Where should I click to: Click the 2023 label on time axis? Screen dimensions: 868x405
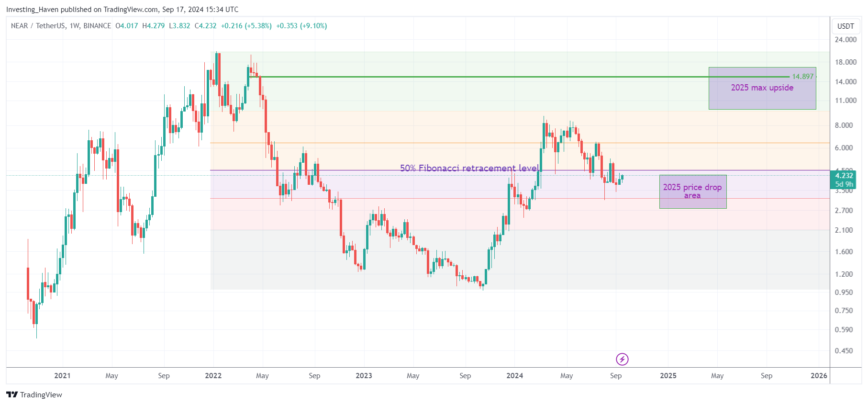pyautogui.click(x=364, y=376)
